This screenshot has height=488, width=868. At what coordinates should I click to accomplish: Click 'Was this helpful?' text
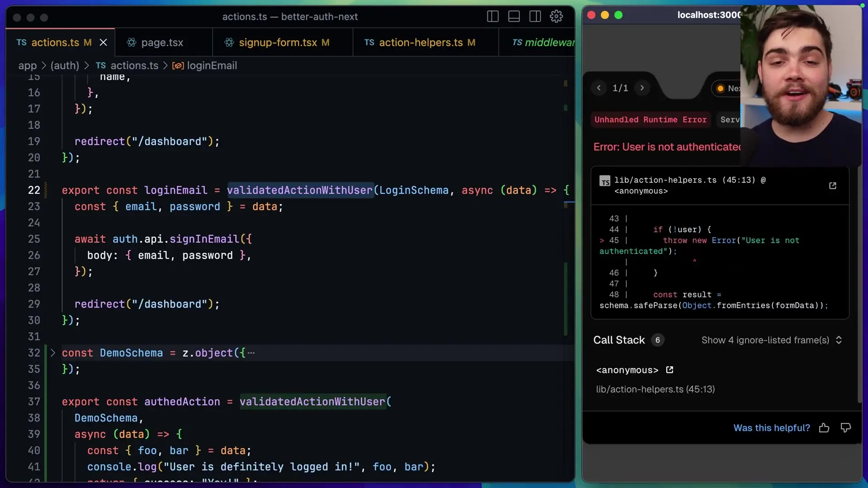click(772, 428)
